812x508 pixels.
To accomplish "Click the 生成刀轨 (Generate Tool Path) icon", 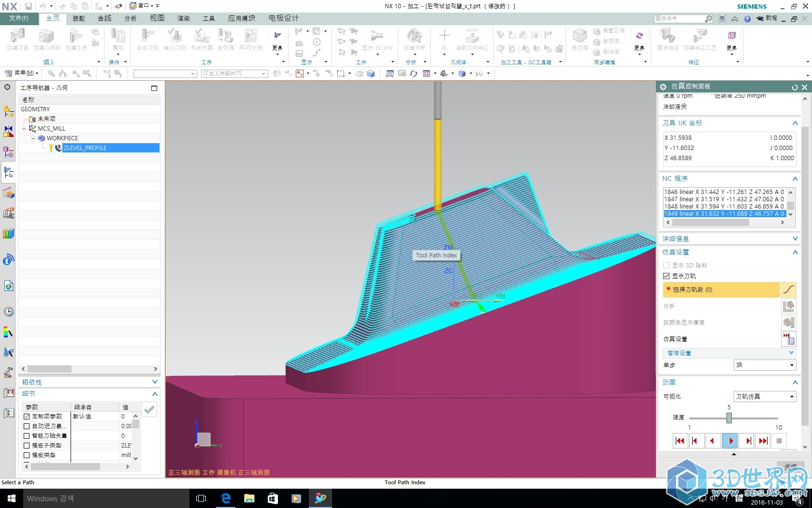I will (147, 40).
